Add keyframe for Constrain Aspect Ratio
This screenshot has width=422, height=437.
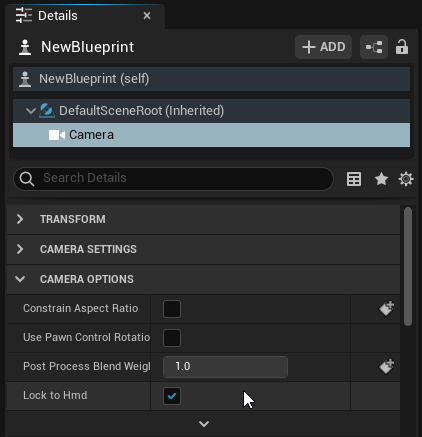(x=386, y=309)
